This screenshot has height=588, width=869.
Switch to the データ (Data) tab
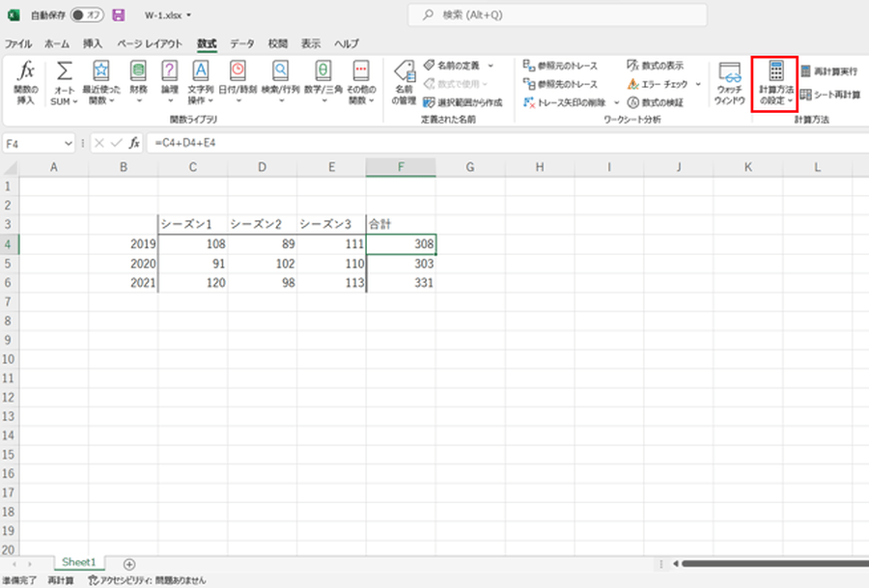click(x=241, y=44)
